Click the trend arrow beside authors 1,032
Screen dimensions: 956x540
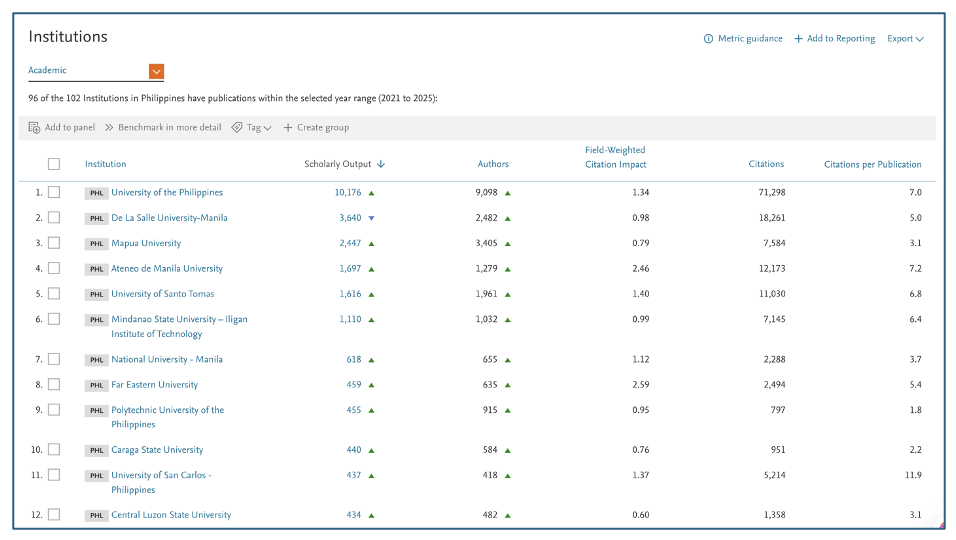(x=507, y=320)
